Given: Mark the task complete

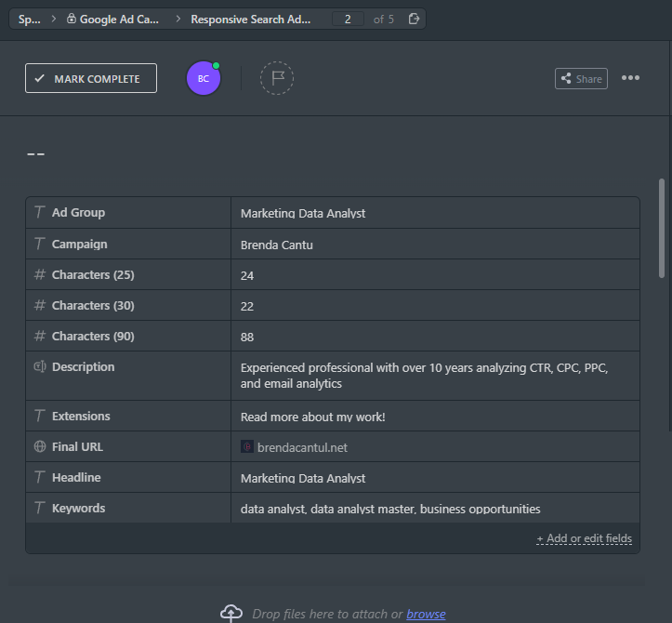Looking at the screenshot, I should pos(91,78).
